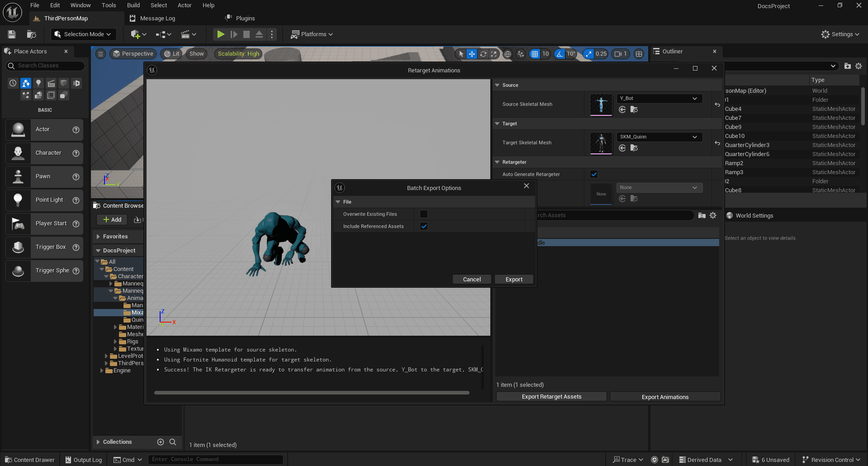Image resolution: width=868 pixels, height=466 pixels.
Task: Open the viewport options hamburger menu
Action: [101, 54]
